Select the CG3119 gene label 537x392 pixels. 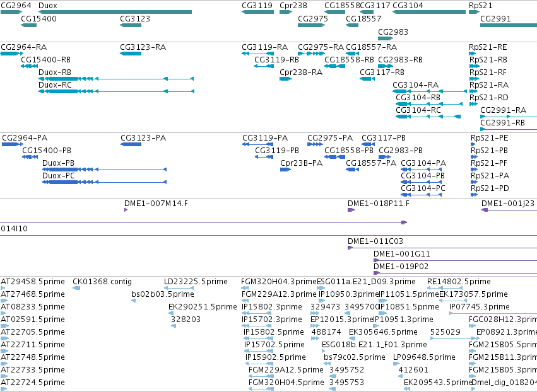tap(257, 6)
